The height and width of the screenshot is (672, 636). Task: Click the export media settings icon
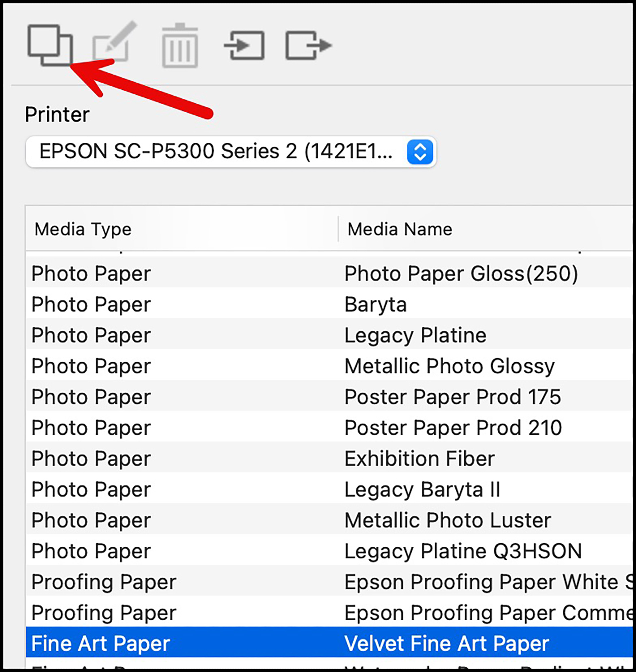pyautogui.click(x=309, y=45)
